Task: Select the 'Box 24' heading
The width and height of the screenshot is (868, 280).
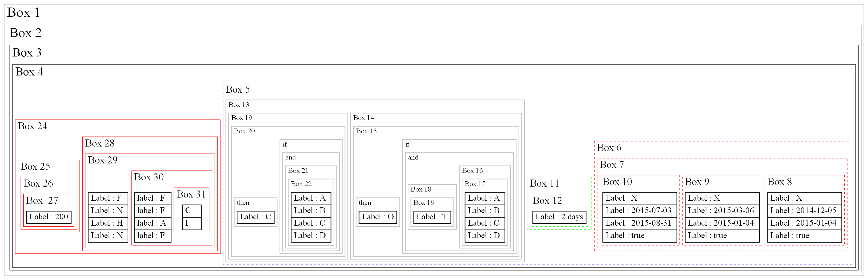Action: pos(32,126)
